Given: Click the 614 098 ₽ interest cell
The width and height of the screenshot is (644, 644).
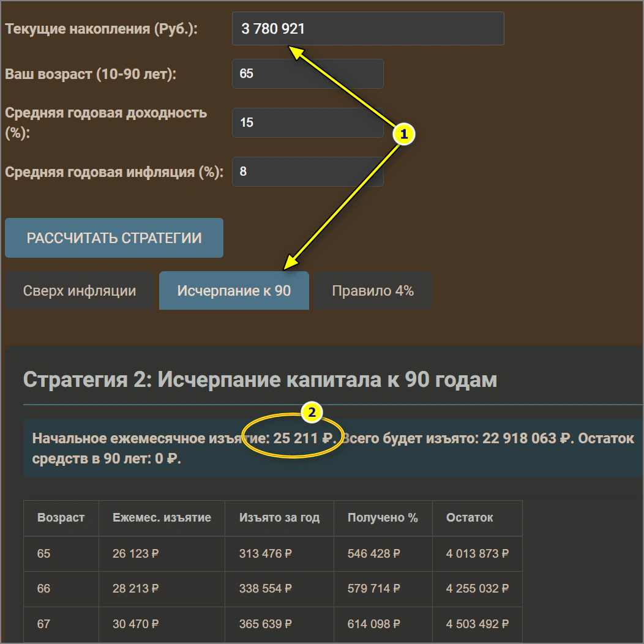Looking at the screenshot, I should tap(383, 624).
